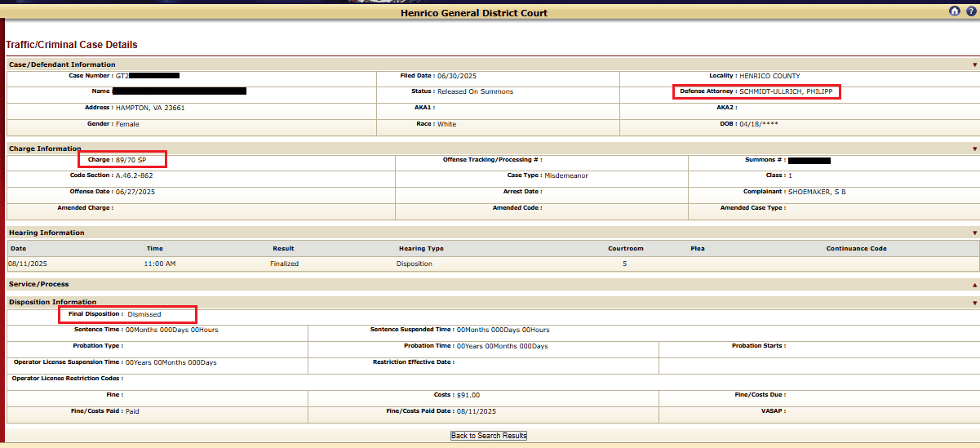Click the defense attorney name SCHMIDT-ULLRICH, PHILIPP

click(x=785, y=91)
